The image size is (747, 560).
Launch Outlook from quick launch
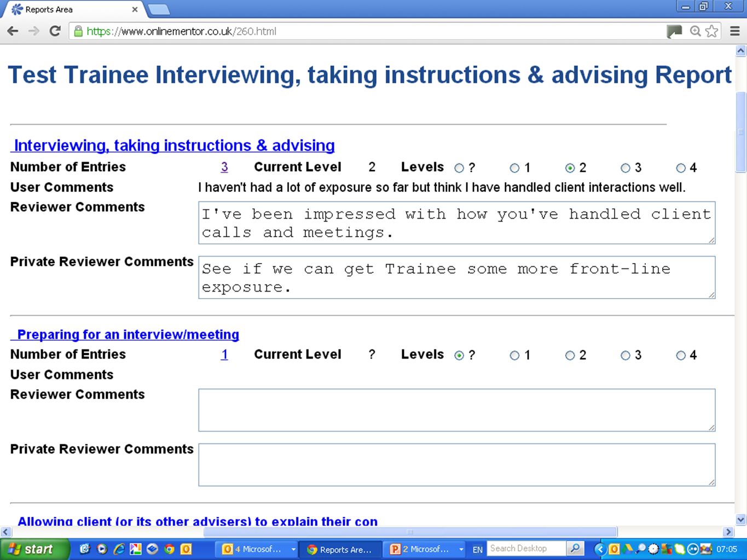pos(186,549)
